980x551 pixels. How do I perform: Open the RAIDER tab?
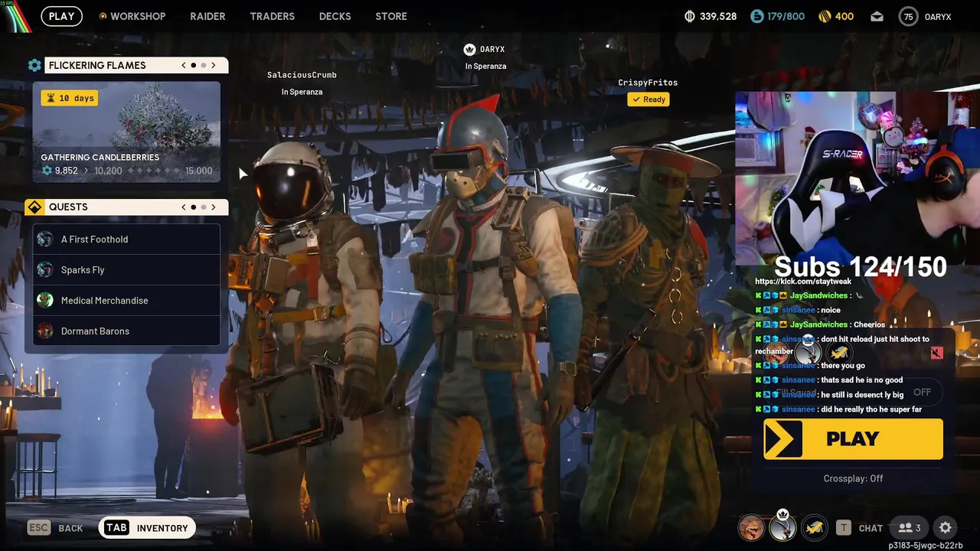207,16
